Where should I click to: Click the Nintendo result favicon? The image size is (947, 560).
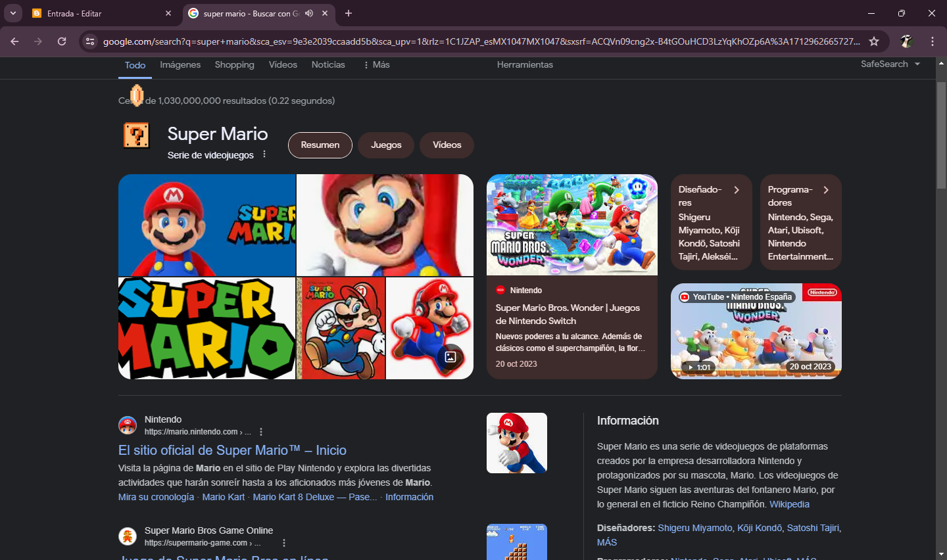pos(128,425)
